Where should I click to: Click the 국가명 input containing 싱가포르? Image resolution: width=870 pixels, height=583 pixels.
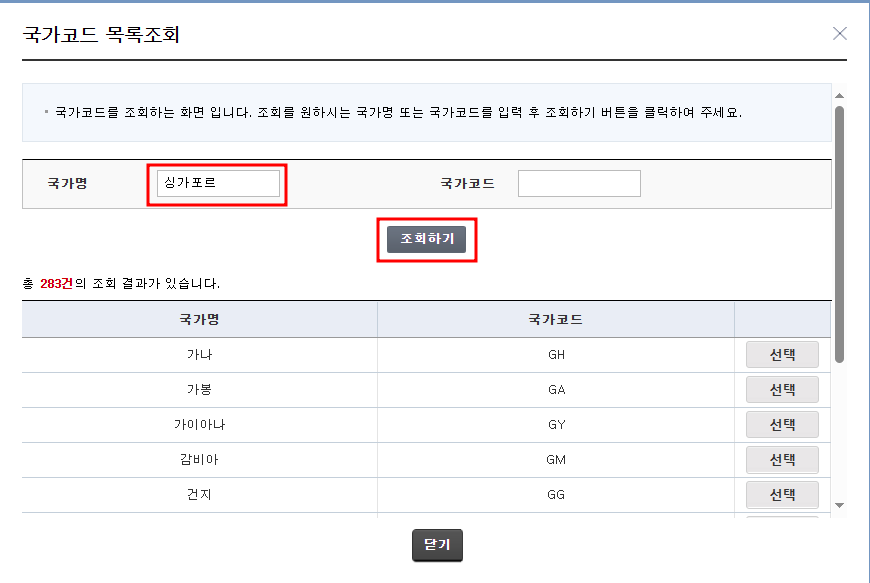click(x=217, y=182)
